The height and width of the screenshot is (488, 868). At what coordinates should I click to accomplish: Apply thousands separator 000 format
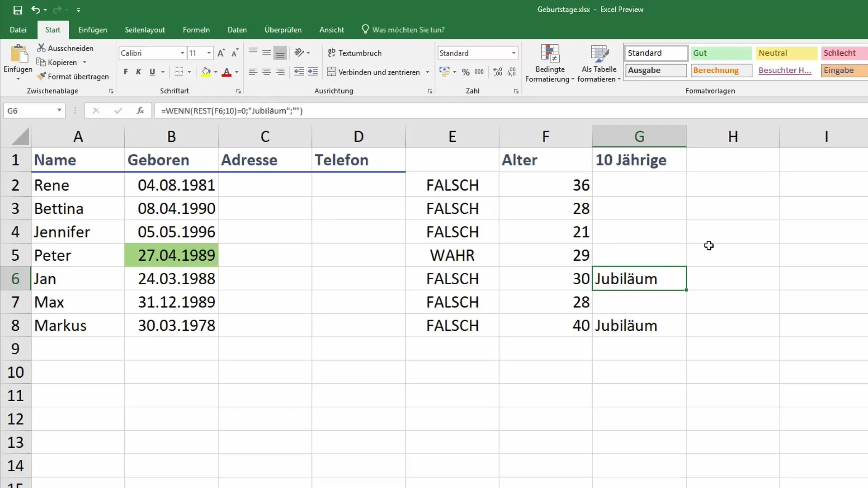(479, 72)
